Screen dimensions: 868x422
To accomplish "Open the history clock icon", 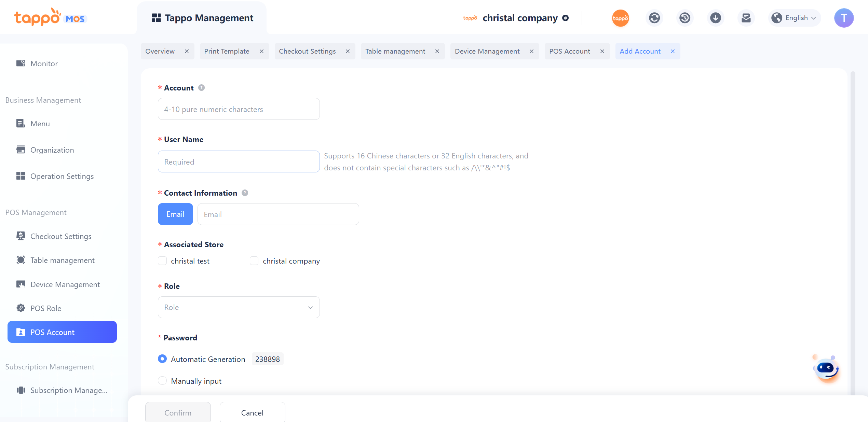I will tap(684, 18).
